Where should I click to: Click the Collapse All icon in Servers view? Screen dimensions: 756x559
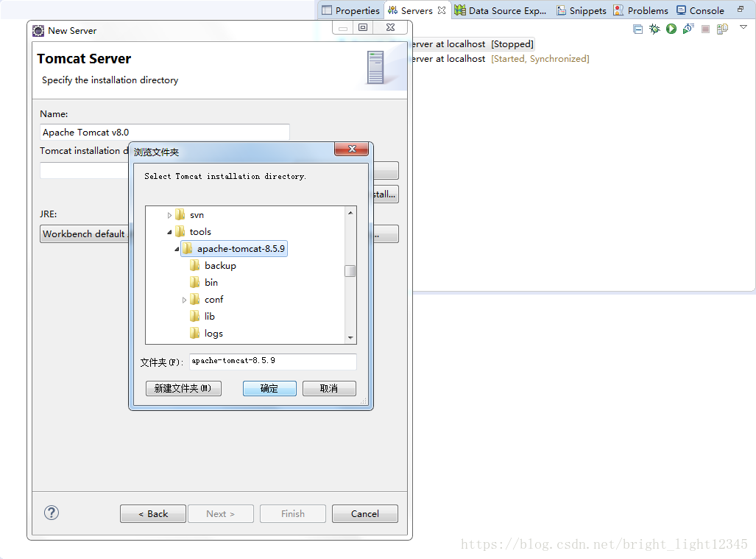point(638,29)
